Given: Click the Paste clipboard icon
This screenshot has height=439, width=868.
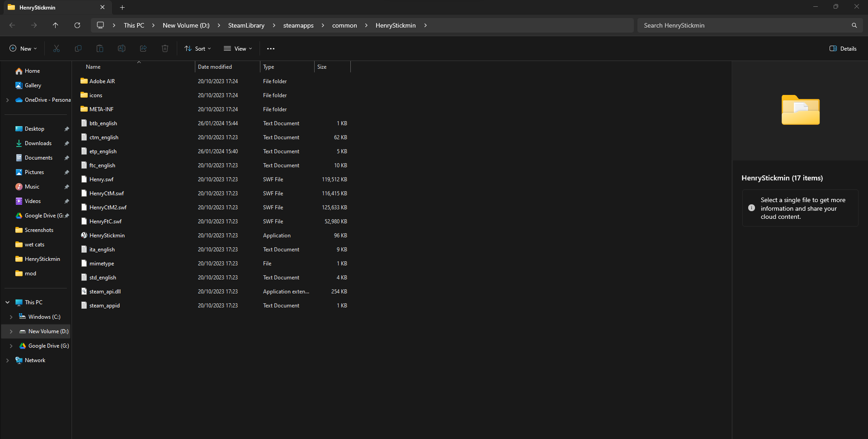Looking at the screenshot, I should point(100,48).
